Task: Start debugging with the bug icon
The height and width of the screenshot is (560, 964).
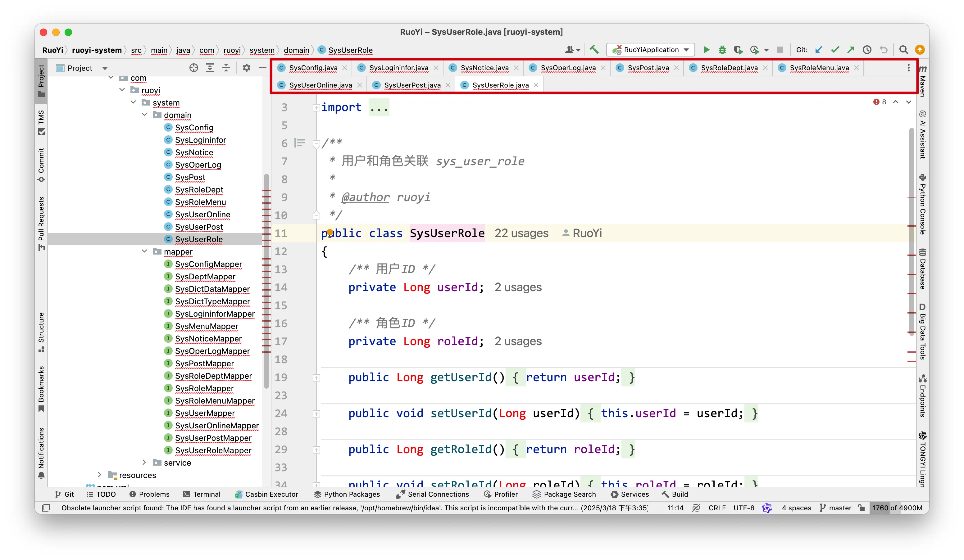Action: pos(722,50)
